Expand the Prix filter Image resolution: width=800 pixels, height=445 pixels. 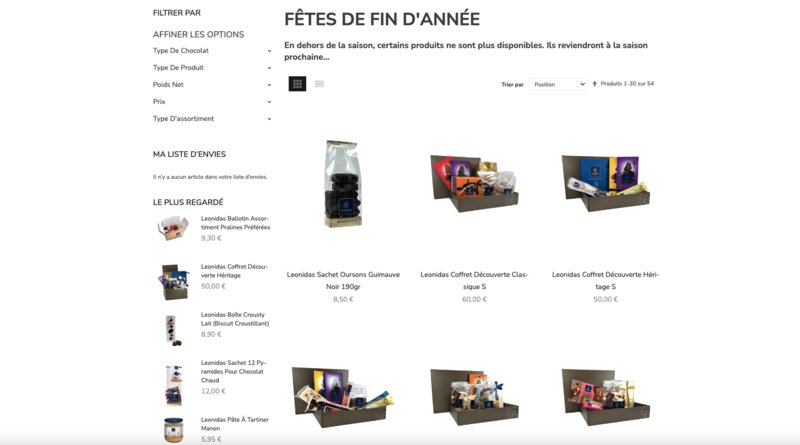(212, 102)
